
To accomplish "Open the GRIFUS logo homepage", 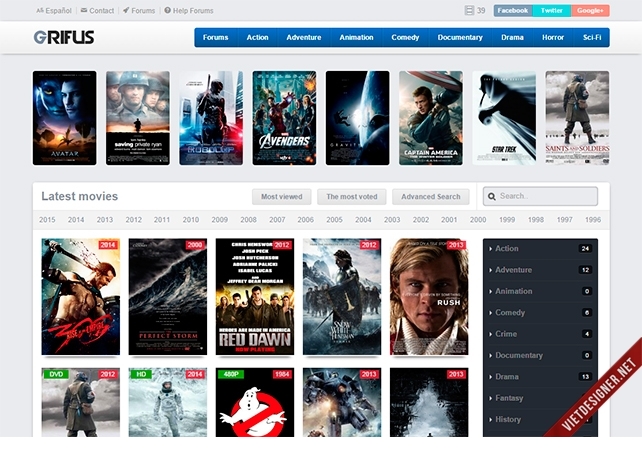I will point(64,37).
